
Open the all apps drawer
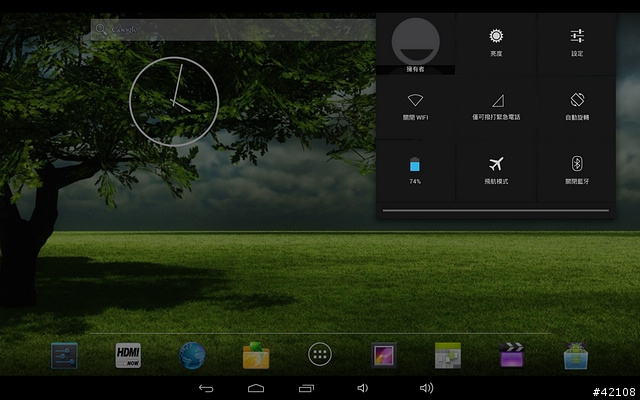(320, 354)
